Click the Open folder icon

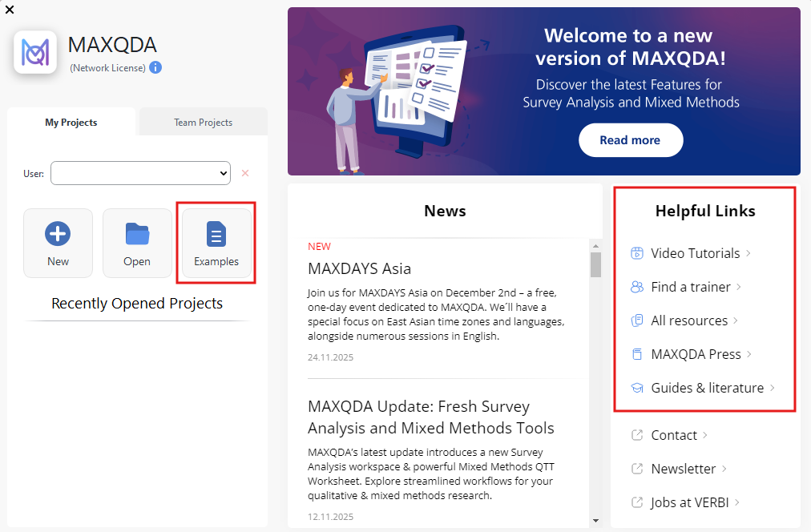pyautogui.click(x=137, y=234)
